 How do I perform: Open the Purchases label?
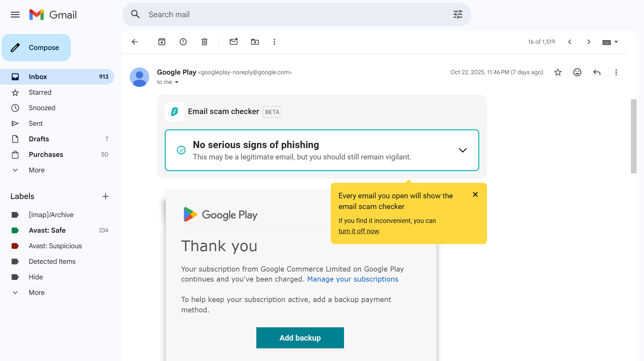coord(46,154)
